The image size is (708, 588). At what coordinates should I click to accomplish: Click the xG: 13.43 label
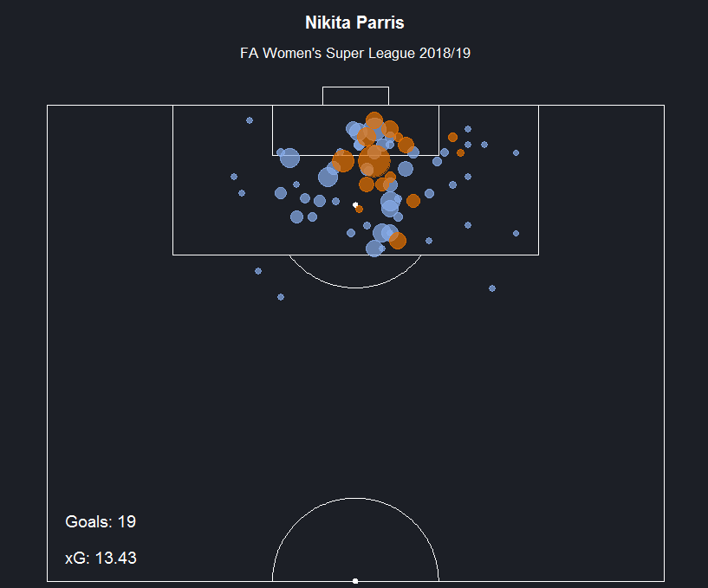(x=101, y=559)
